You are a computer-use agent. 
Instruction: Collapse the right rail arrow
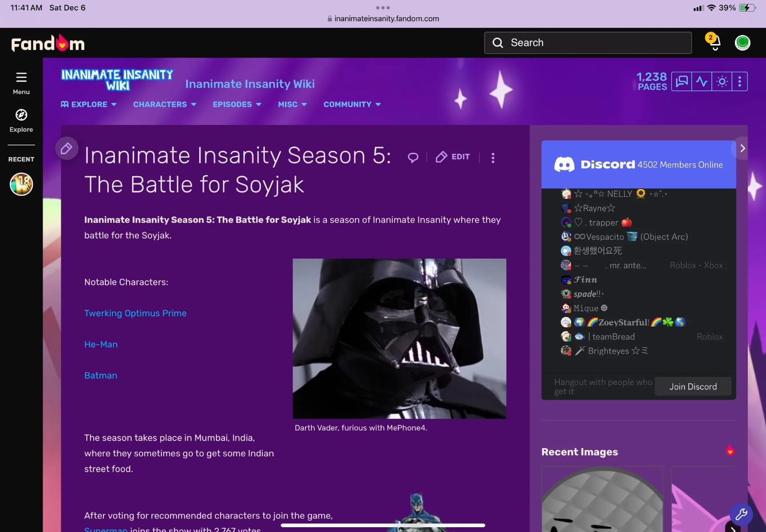click(x=742, y=148)
